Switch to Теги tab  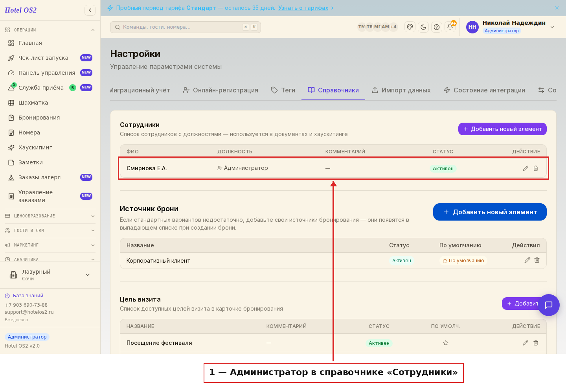click(283, 90)
